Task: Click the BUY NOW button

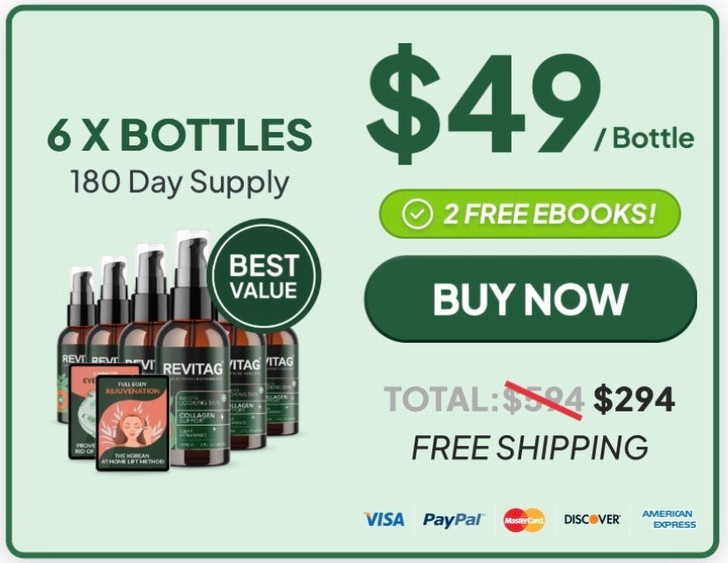Action: click(x=530, y=298)
